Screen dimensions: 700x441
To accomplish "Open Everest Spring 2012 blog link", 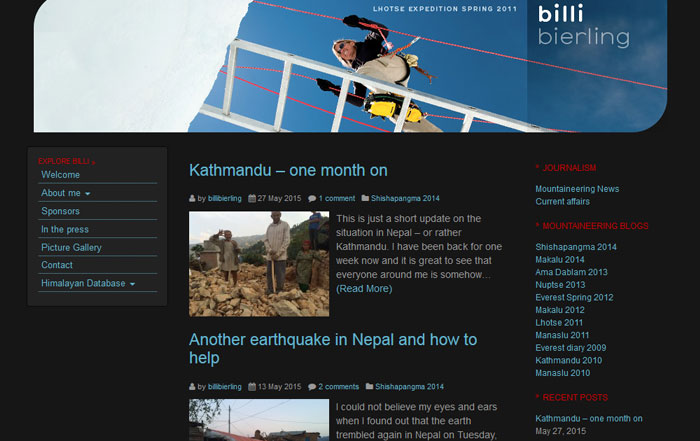I will coord(574,297).
